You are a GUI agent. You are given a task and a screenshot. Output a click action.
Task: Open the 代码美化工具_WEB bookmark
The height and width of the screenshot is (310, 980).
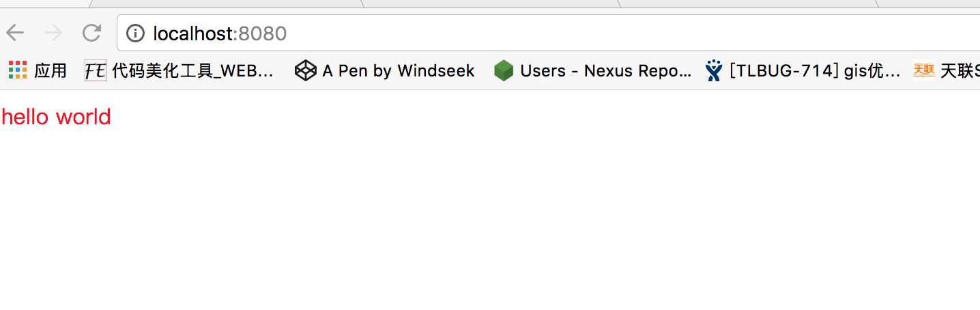pyautogui.click(x=192, y=70)
